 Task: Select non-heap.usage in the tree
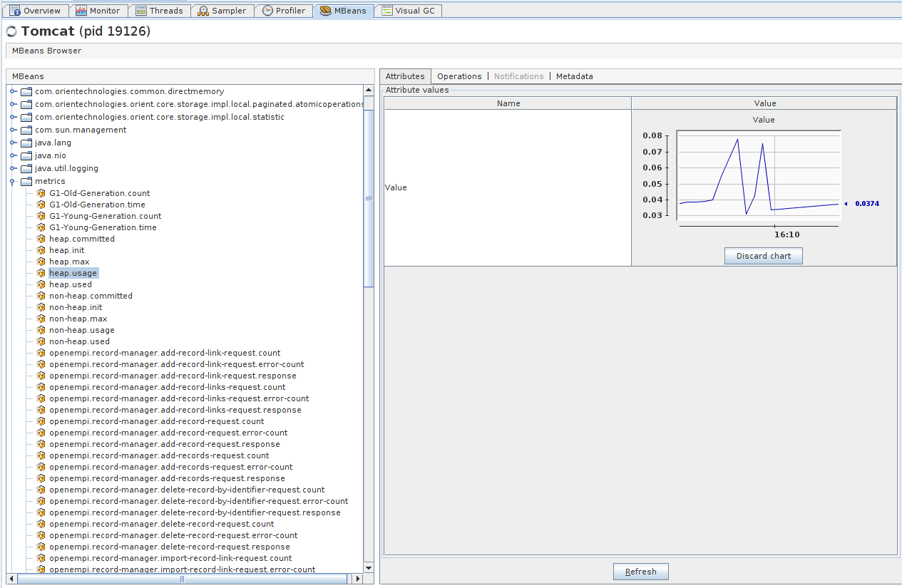(x=82, y=330)
